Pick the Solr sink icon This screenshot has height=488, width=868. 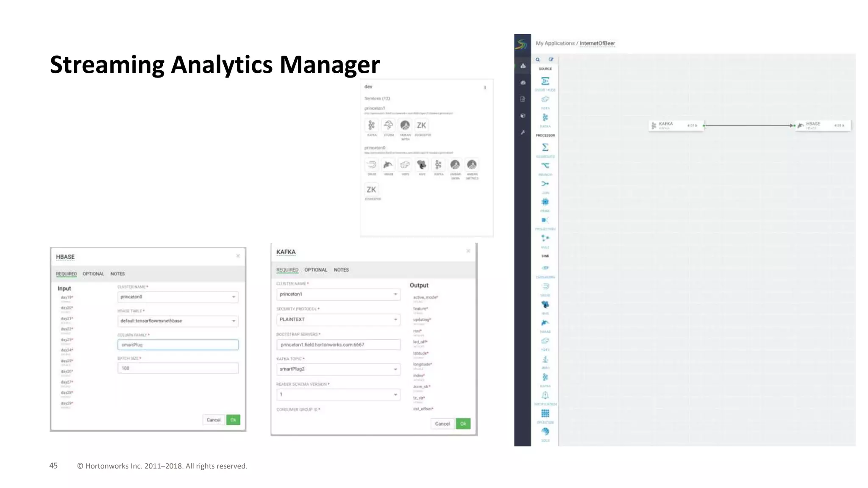(x=545, y=431)
